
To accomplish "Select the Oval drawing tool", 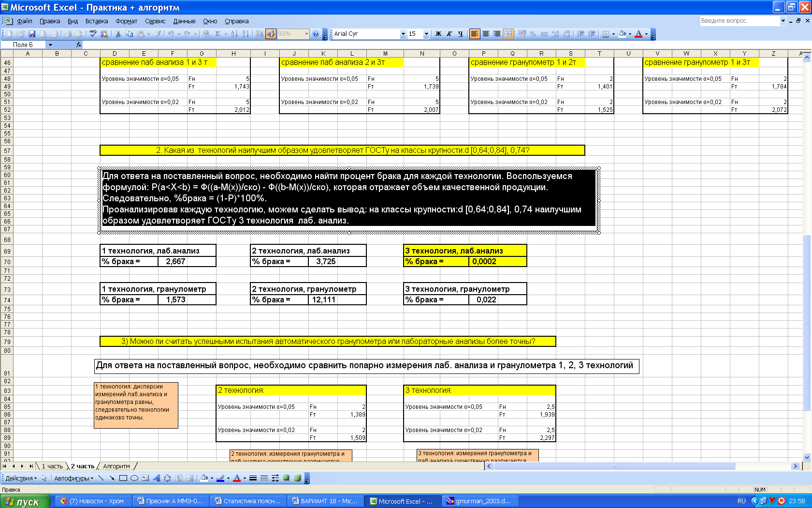I will (134, 478).
